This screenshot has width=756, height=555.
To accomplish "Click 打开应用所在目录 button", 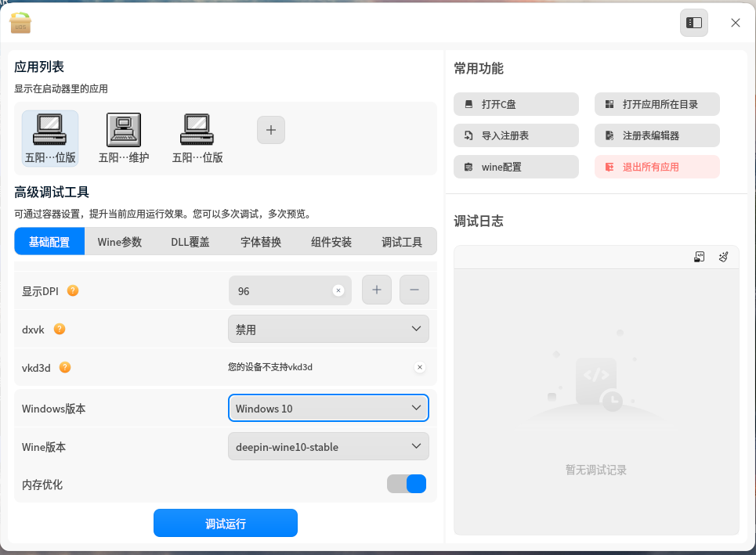I will coord(657,104).
